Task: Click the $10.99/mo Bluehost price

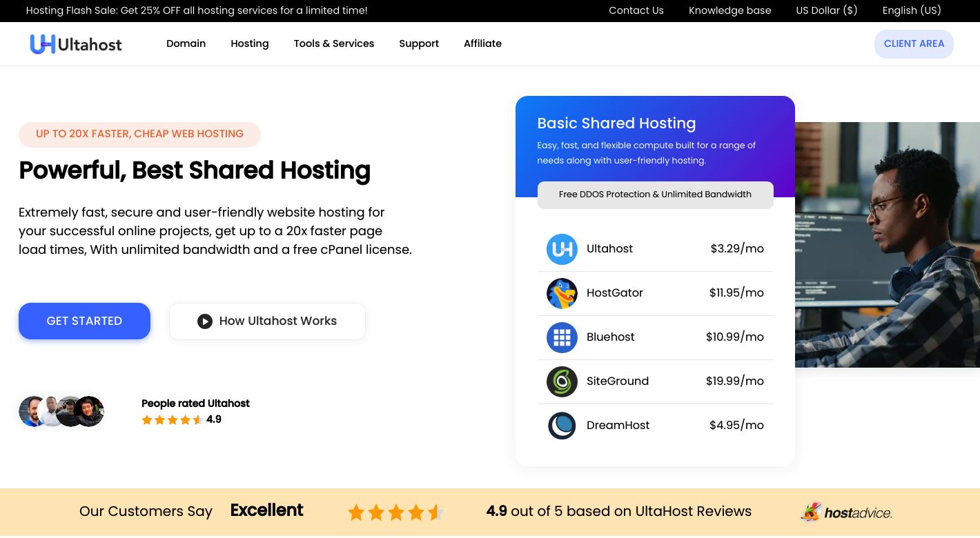Action: coord(735,337)
